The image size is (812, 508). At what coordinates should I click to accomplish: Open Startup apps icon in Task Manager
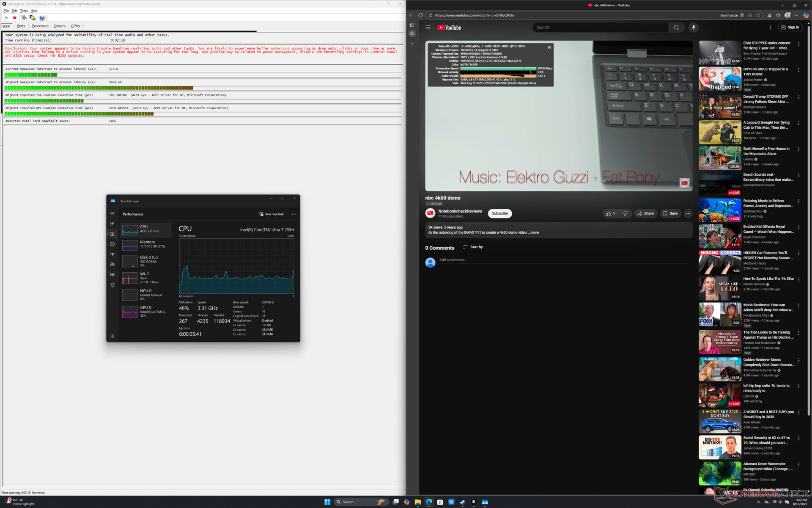point(112,254)
